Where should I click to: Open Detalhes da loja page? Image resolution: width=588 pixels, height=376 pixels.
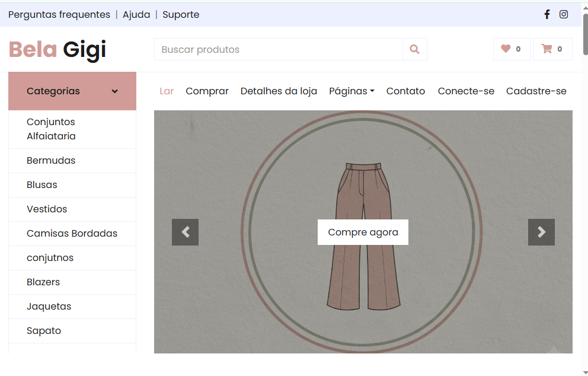[279, 91]
